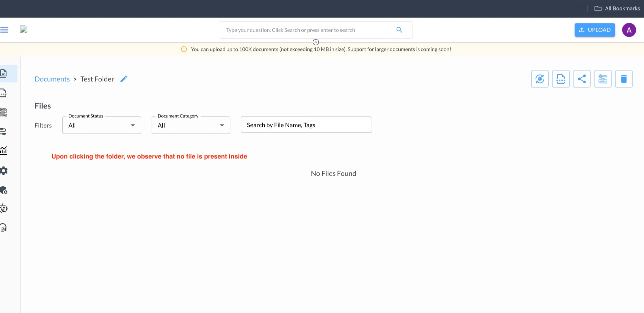The image size is (644, 313).
Task: Open the headset support icon in sidebar
Action: (x=3, y=227)
